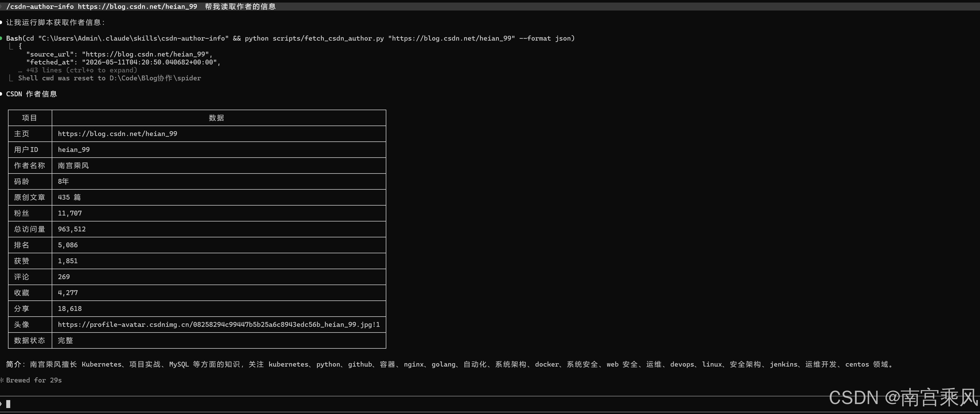
Task: Select the value '435 篇'
Action: [x=69, y=197]
